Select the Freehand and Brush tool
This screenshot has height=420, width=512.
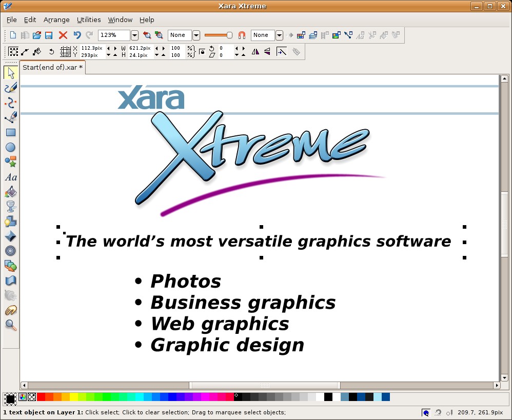(11, 88)
